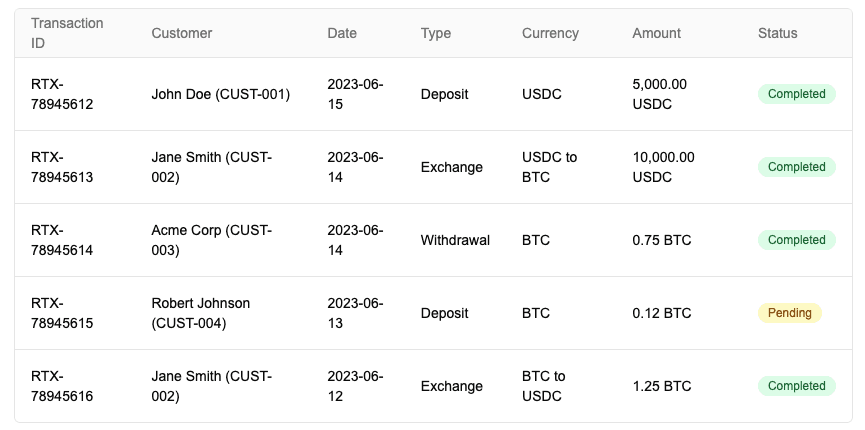The image size is (865, 430).
Task: Click the Transaction ID column header
Action: 67,33
